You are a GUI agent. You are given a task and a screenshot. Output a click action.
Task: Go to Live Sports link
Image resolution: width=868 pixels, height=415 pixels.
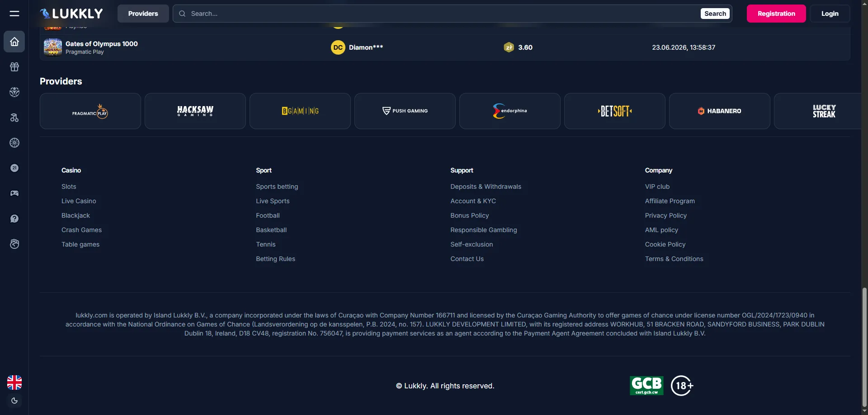click(273, 201)
